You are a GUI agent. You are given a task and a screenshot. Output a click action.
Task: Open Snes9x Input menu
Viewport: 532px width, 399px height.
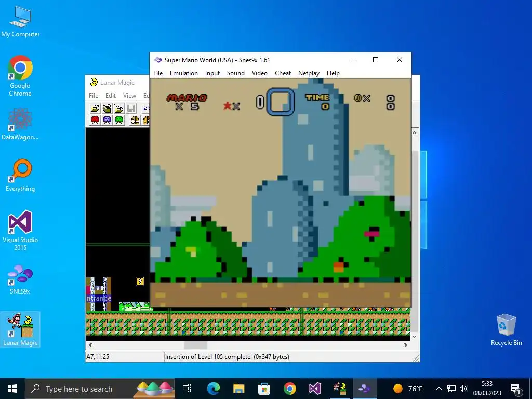pyautogui.click(x=212, y=73)
